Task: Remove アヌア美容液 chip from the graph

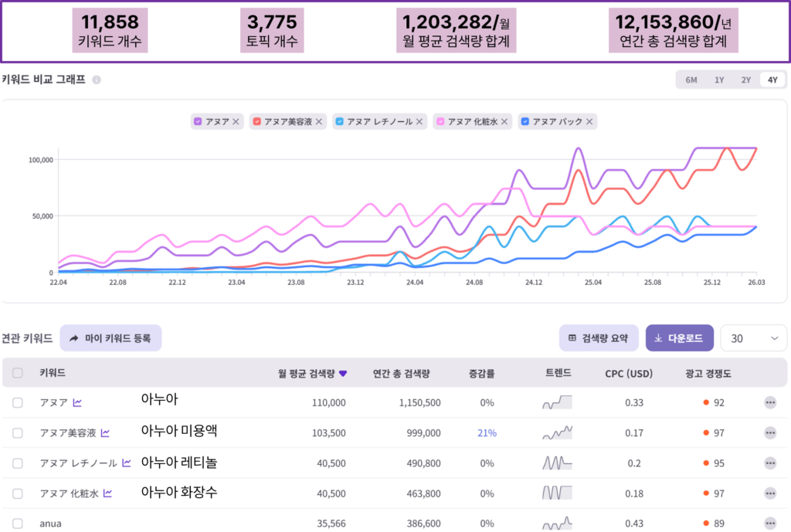Action: 319,121
